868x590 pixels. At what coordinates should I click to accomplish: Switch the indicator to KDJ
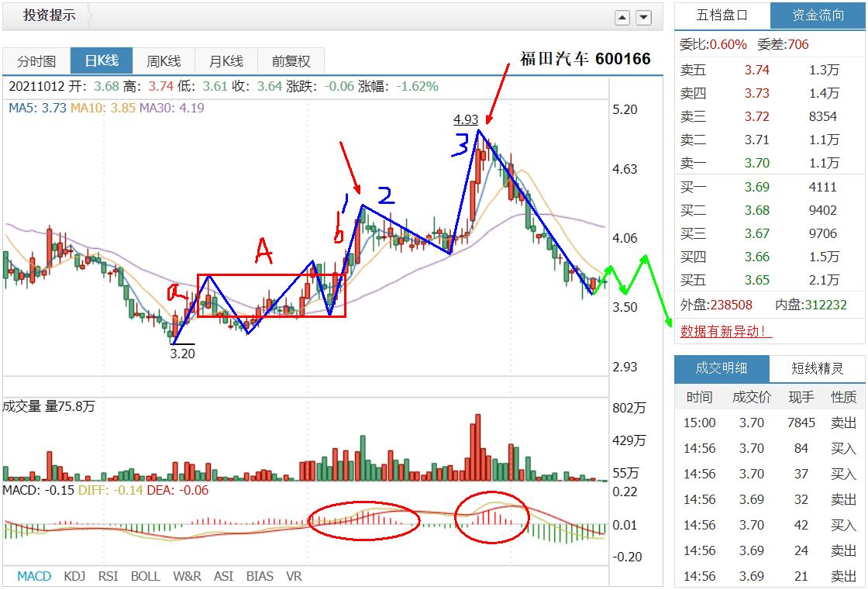coord(74,576)
